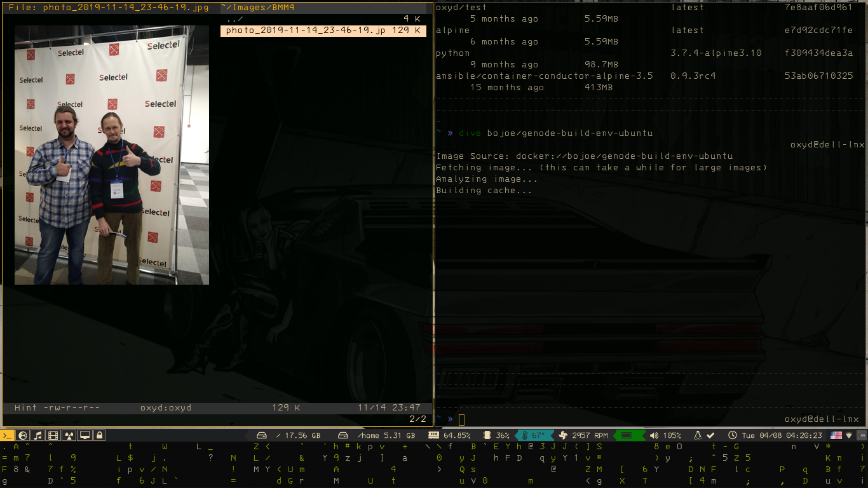Switch to the monitor workspace icon
The image size is (868, 488).
coord(84,435)
